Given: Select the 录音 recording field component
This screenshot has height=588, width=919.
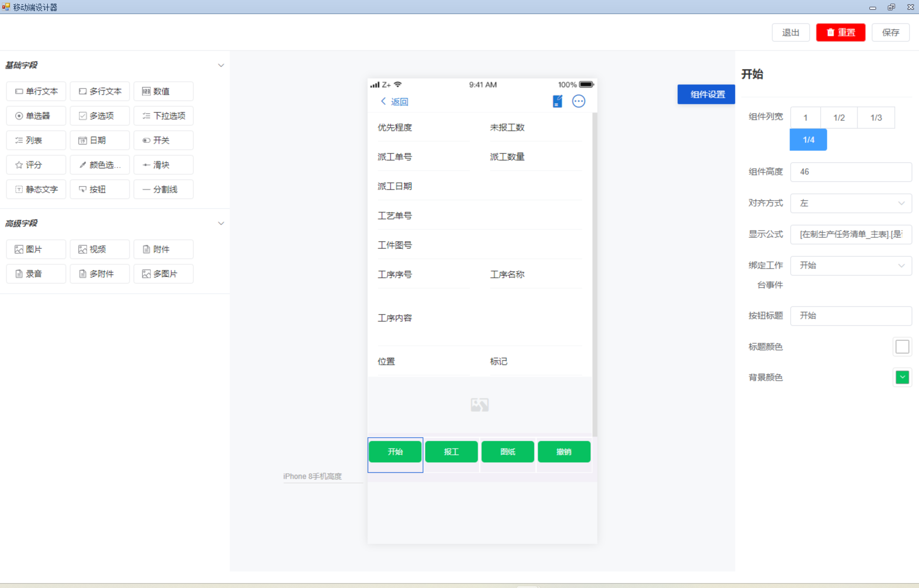Looking at the screenshot, I should (x=36, y=274).
